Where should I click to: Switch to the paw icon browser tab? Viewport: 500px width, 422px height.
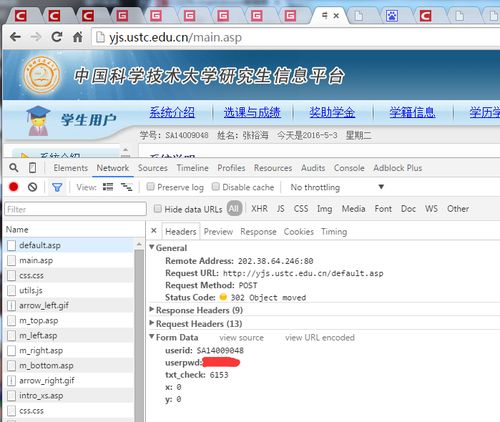[x=392, y=16]
